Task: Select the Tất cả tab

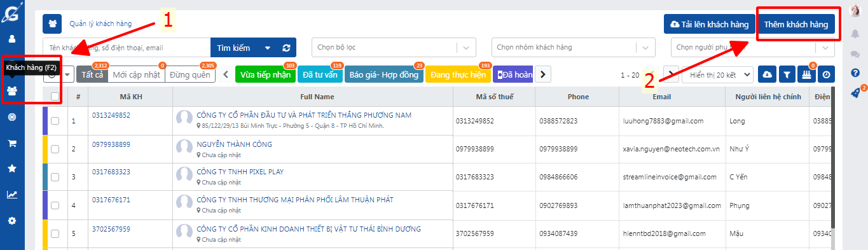Action: (92, 74)
